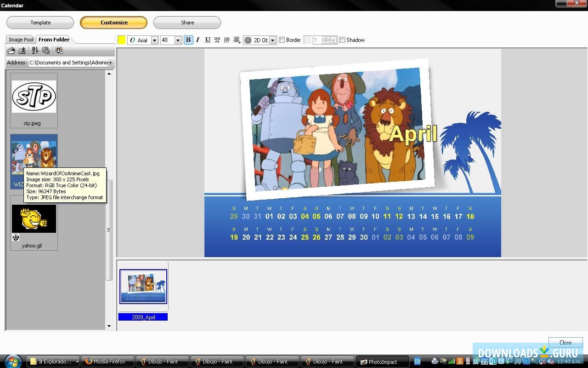This screenshot has width=588, height=368.
Task: Enable the Shadow checkbox
Action: pyautogui.click(x=342, y=40)
